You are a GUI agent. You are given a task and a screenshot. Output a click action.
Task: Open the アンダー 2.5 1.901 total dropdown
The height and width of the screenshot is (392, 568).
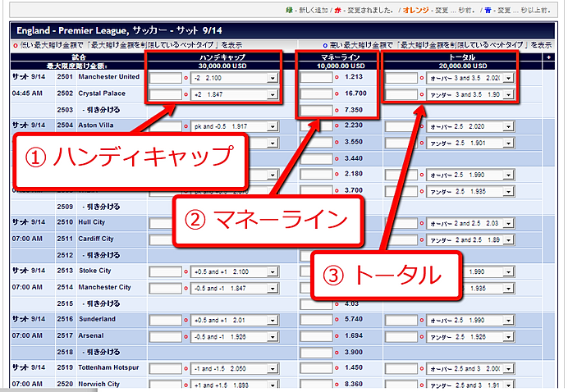pyautogui.click(x=470, y=143)
